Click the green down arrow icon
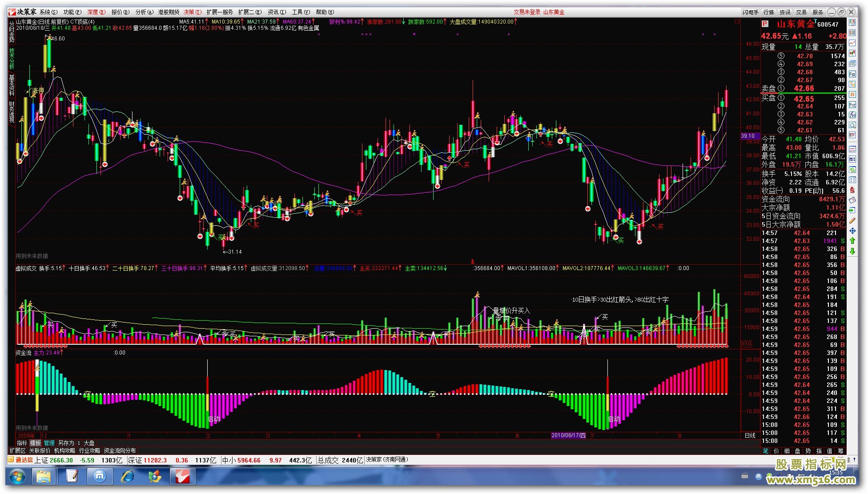 pos(852,251)
